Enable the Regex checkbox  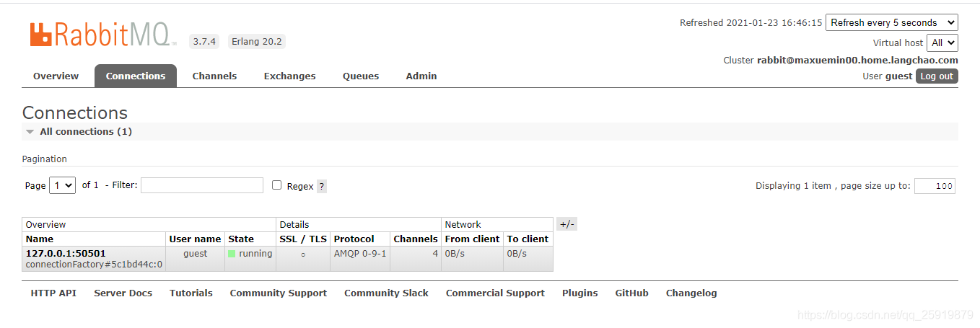[x=276, y=185]
